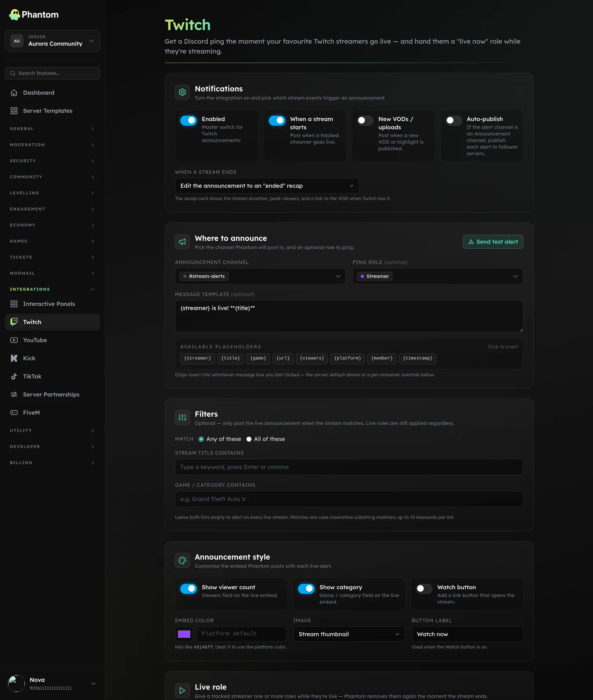This screenshot has height=700, width=593.
Task: Open the Aurora Community server selector
Action: click(x=52, y=41)
